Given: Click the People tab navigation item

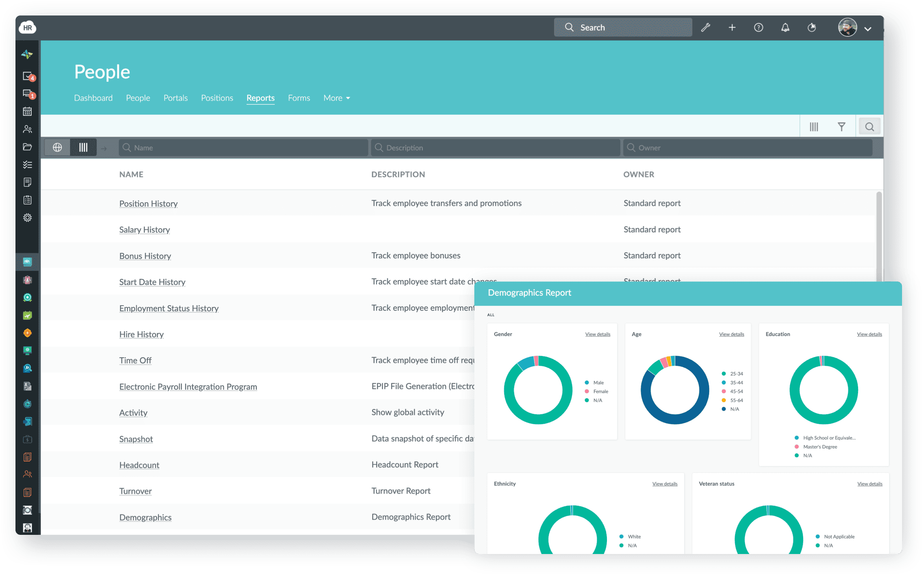Looking at the screenshot, I should pos(137,97).
